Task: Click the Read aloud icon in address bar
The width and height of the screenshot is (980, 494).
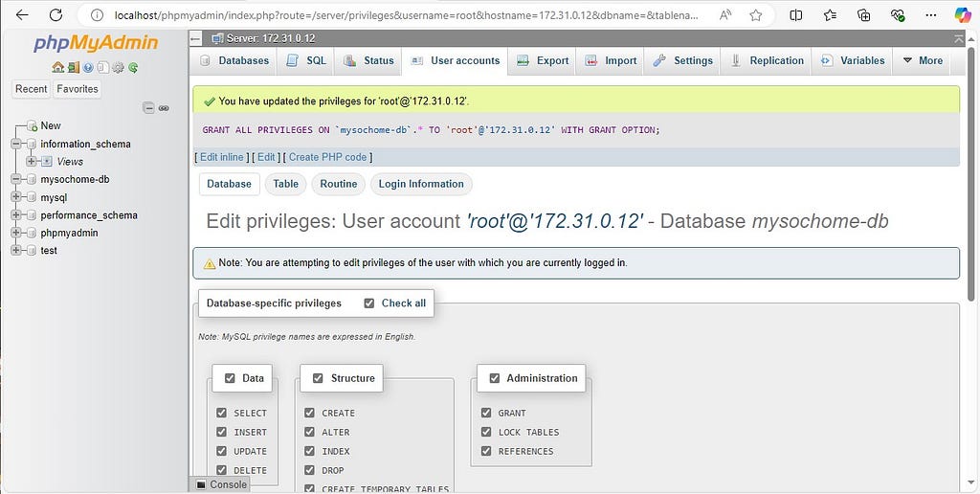Action: tap(725, 15)
